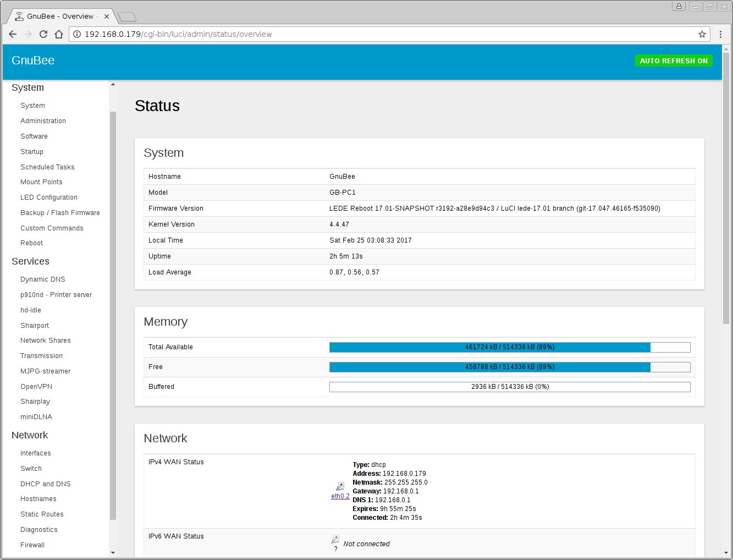Go to browser home page icon
The image size is (733, 560).
tap(59, 34)
